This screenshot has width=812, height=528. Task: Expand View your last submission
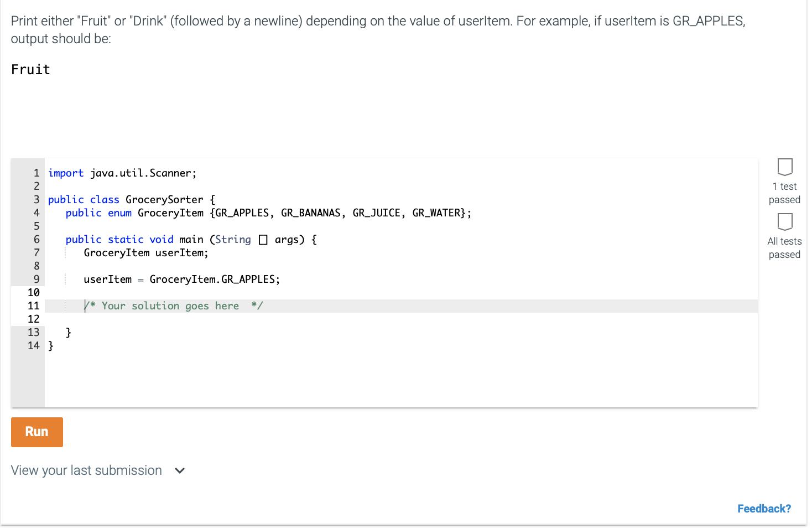point(87,470)
